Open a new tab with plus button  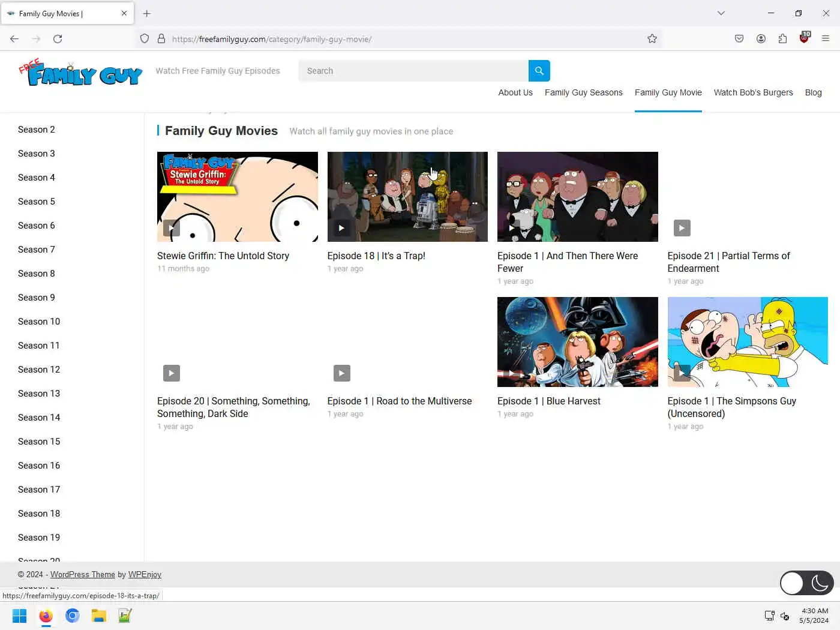(x=147, y=13)
